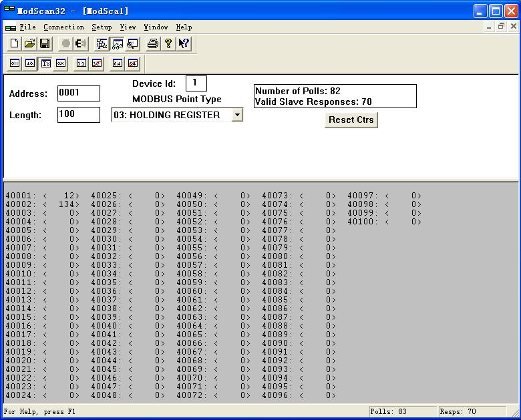Click the document icon left of File menu
Image resolution: width=521 pixels, height=420 pixels.
[x=11, y=28]
